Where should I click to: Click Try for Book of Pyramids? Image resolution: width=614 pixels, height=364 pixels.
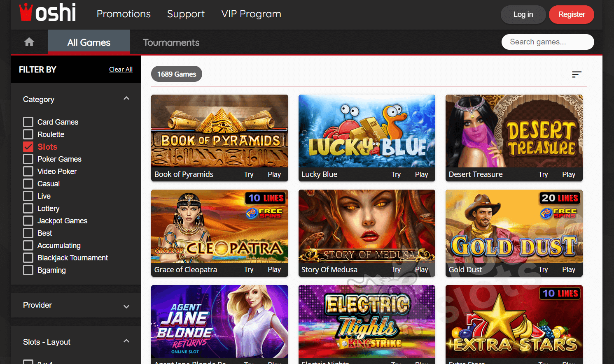[x=249, y=174]
